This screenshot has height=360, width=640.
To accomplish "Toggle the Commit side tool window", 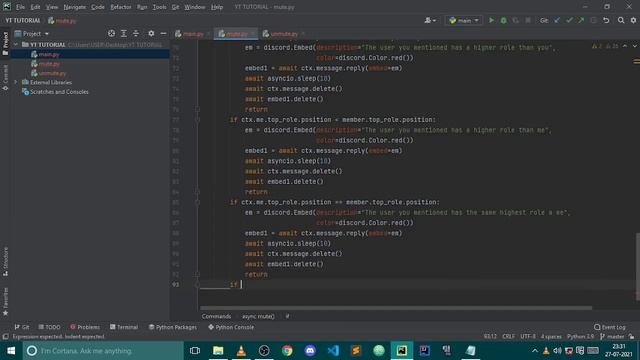I will [5, 78].
